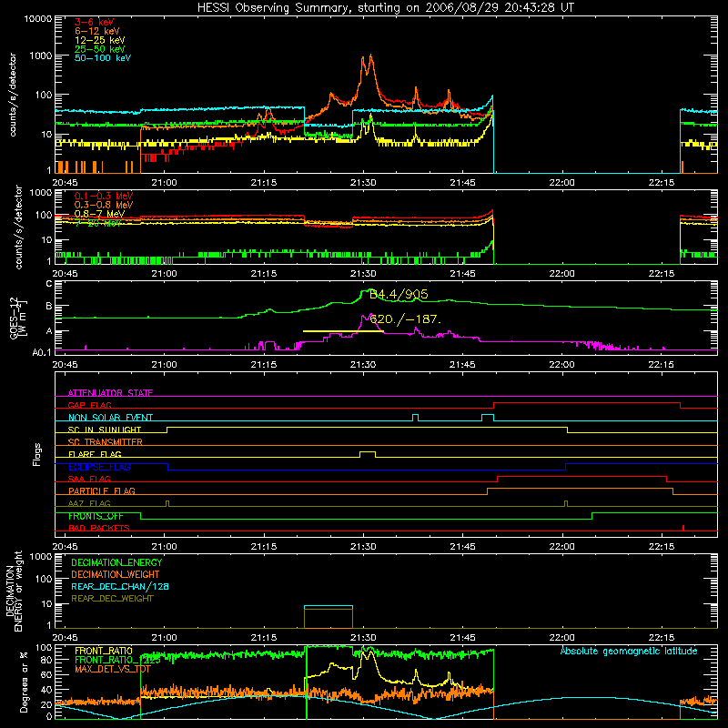Click the DECIMATION_WEIGHT legend label
This screenshot has height=728, width=728.
point(116,574)
